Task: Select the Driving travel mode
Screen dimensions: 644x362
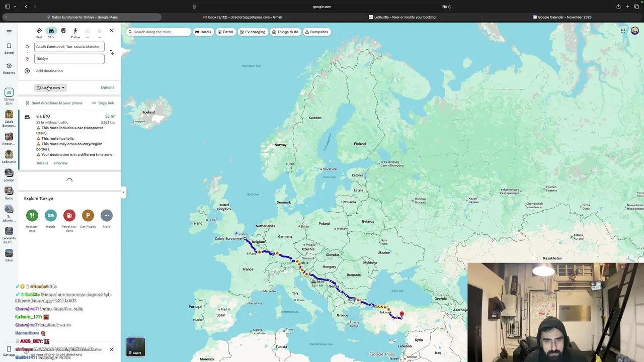Action: point(51,33)
